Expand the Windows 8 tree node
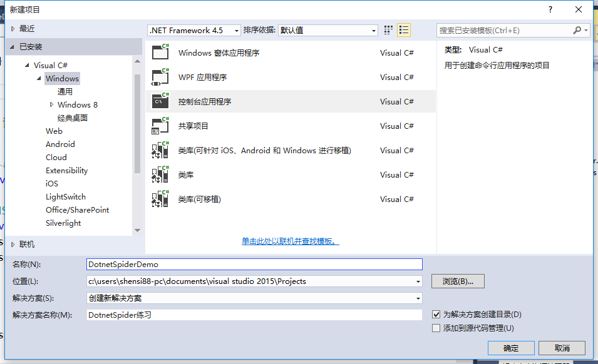The image size is (598, 364). [51, 104]
